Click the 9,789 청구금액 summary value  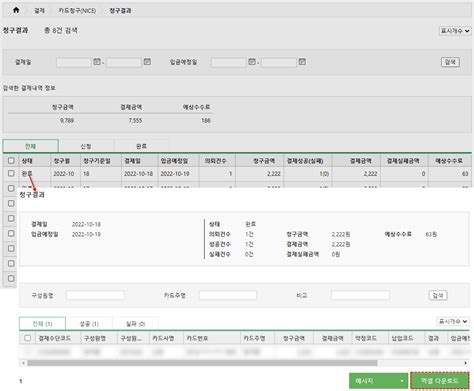pyautogui.click(x=67, y=121)
